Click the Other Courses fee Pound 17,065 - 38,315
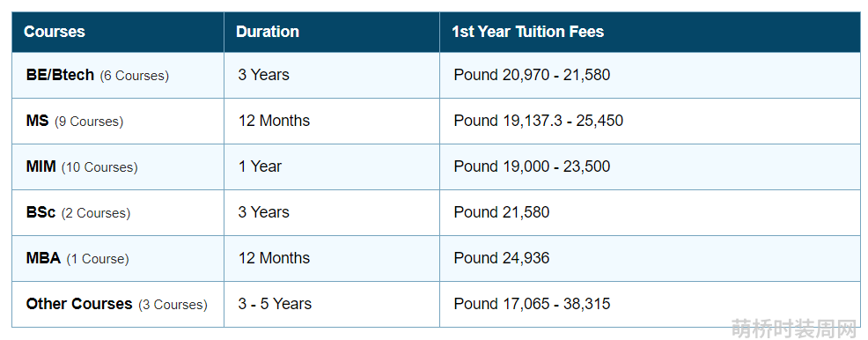Screen dimensions: 868x340 pos(532,304)
